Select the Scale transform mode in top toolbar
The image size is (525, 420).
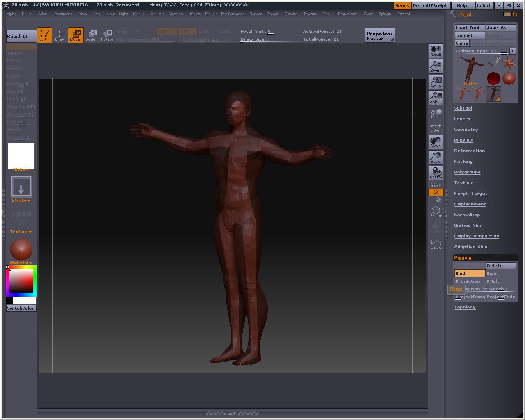coord(90,35)
